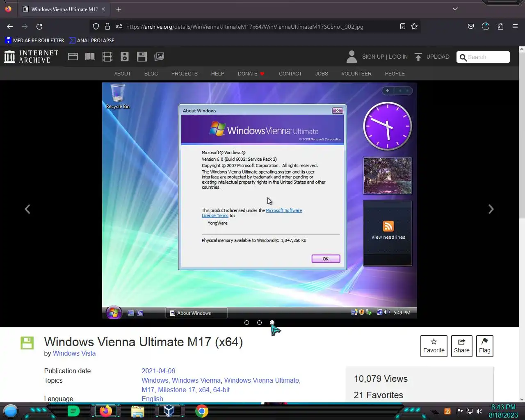This screenshot has width=525, height=420.
Task: Click the Flag button
Action: [485, 346]
